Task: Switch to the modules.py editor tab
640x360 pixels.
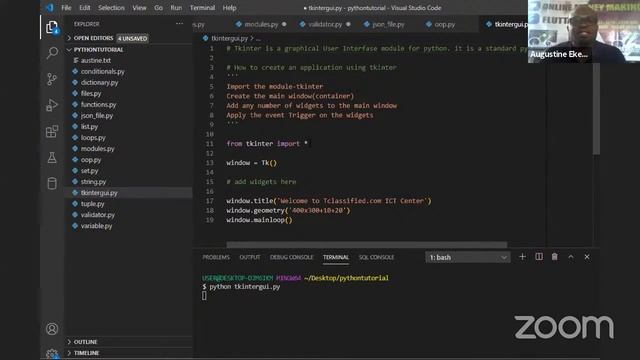Action: point(261,24)
